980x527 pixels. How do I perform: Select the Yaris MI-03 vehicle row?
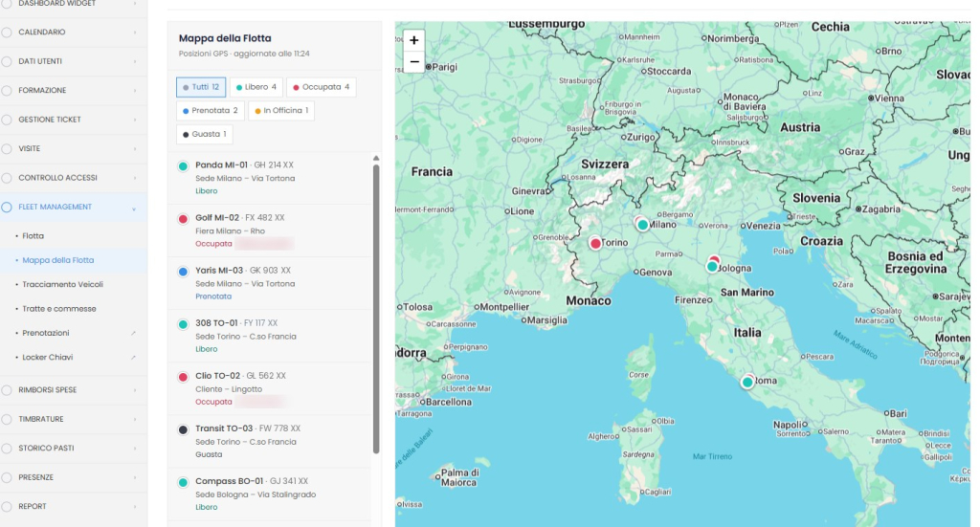tap(269, 283)
